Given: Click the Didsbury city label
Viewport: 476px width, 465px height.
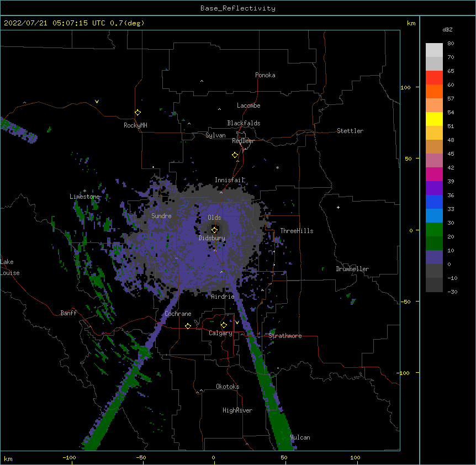Looking at the screenshot, I should 212,238.
